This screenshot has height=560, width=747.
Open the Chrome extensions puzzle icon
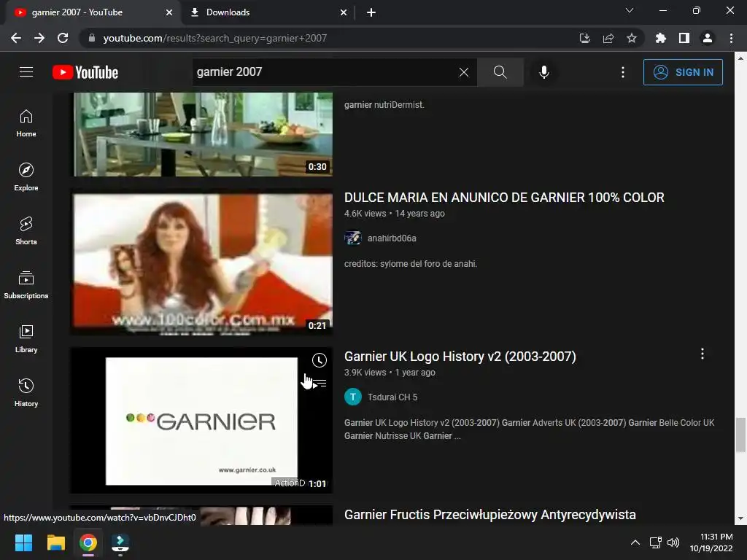click(x=661, y=38)
